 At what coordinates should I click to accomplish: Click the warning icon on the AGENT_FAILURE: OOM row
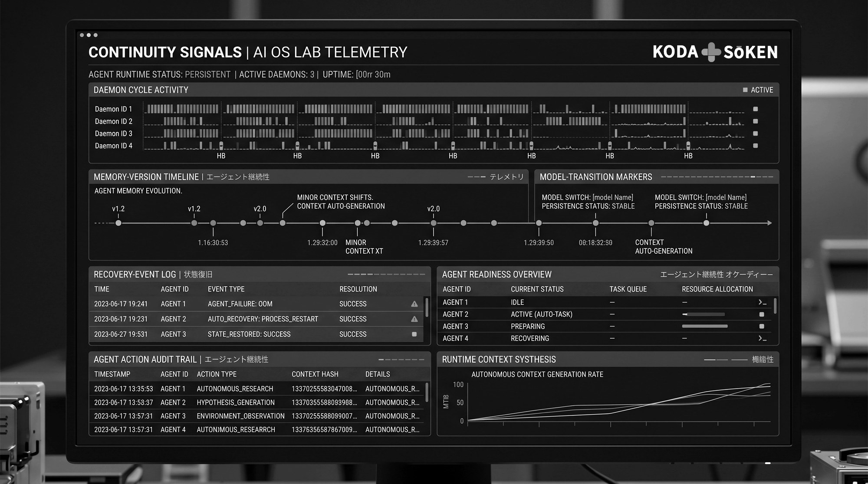tap(414, 304)
